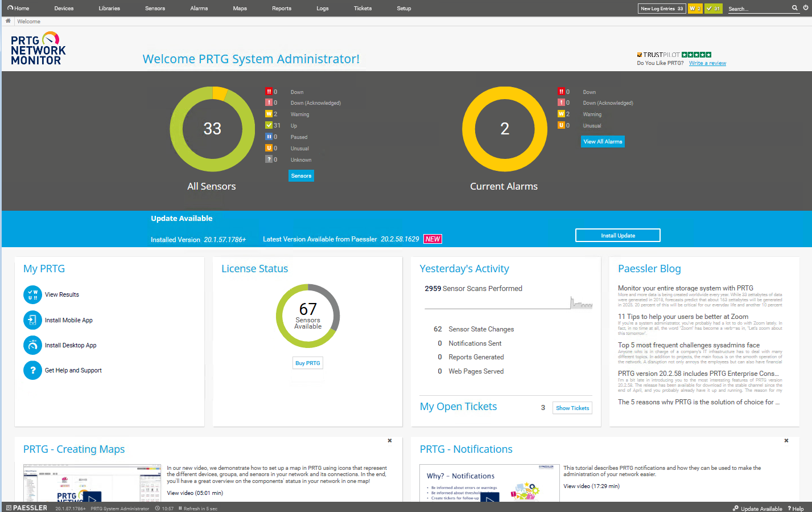Open The 5 reasons why PRTG article
This screenshot has height=512, width=812.
(x=699, y=402)
